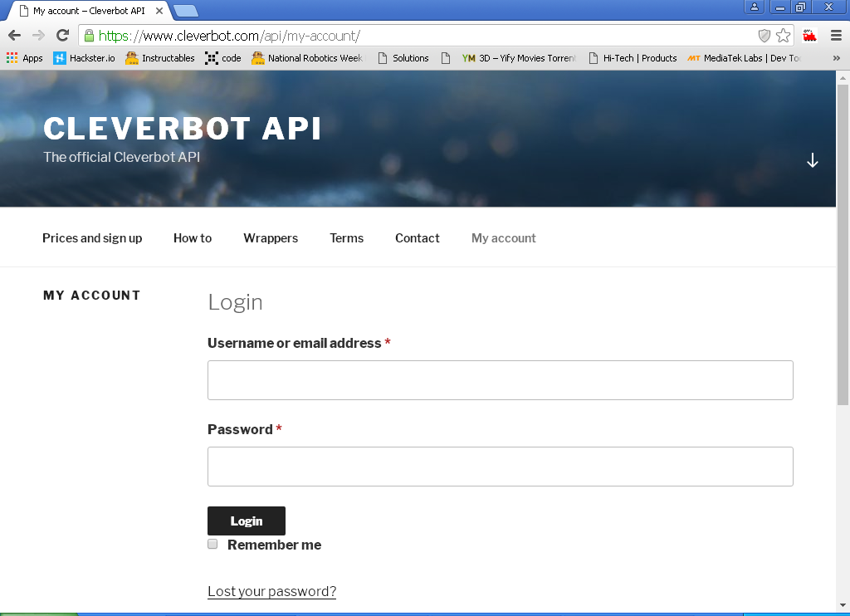Open the Terms menu item
This screenshot has height=616, width=850.
click(346, 238)
